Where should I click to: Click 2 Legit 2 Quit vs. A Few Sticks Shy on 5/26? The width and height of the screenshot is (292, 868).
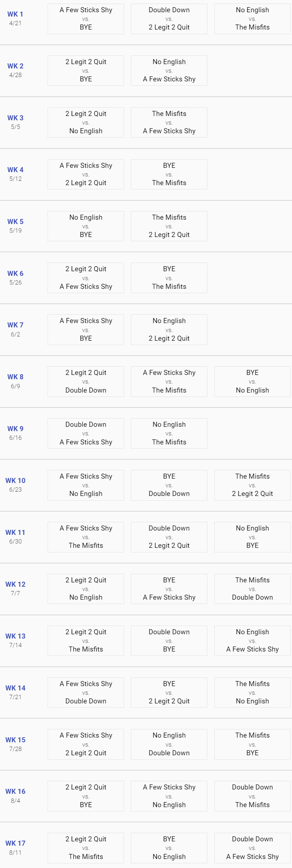pyautogui.click(x=86, y=278)
